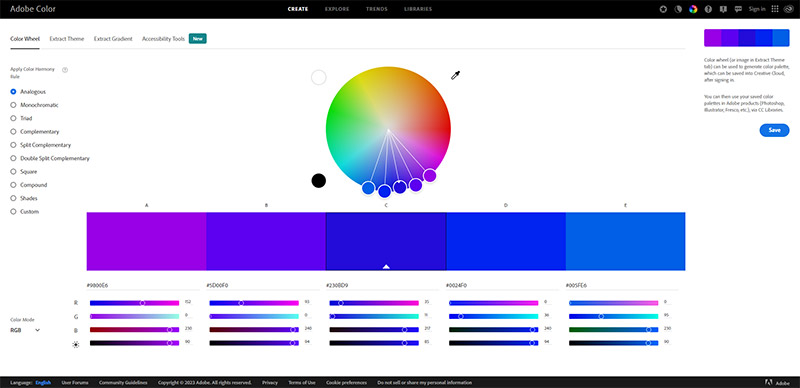Screen dimensions: 800x388
Task: Click the R slider for color A
Action: click(x=134, y=303)
